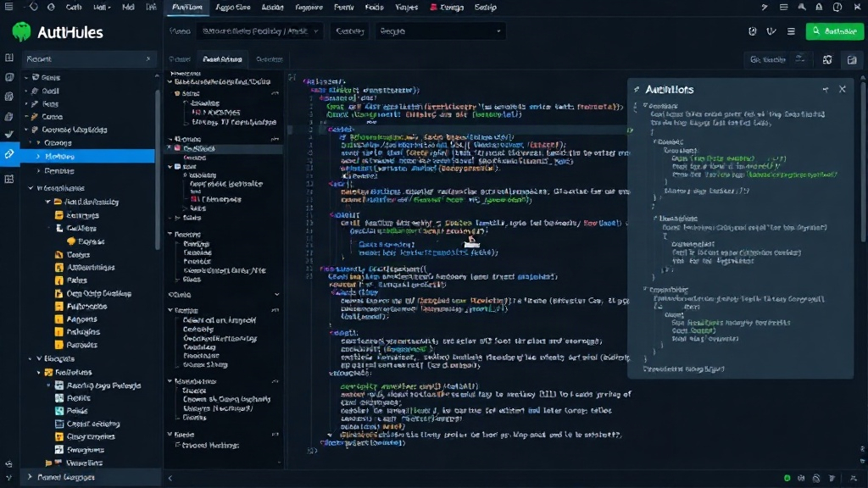
Task: Select the active middle tab above the middle panel
Action: [222, 59]
